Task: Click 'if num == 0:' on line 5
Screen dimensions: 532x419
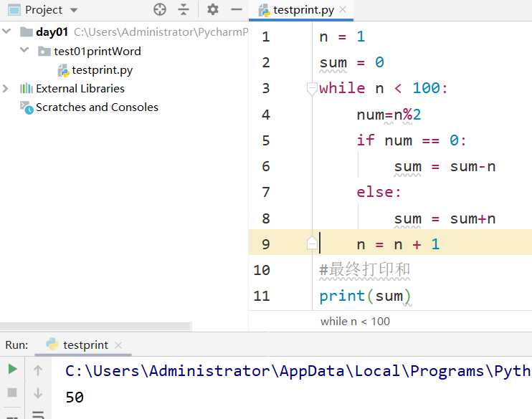Action: click(412, 140)
